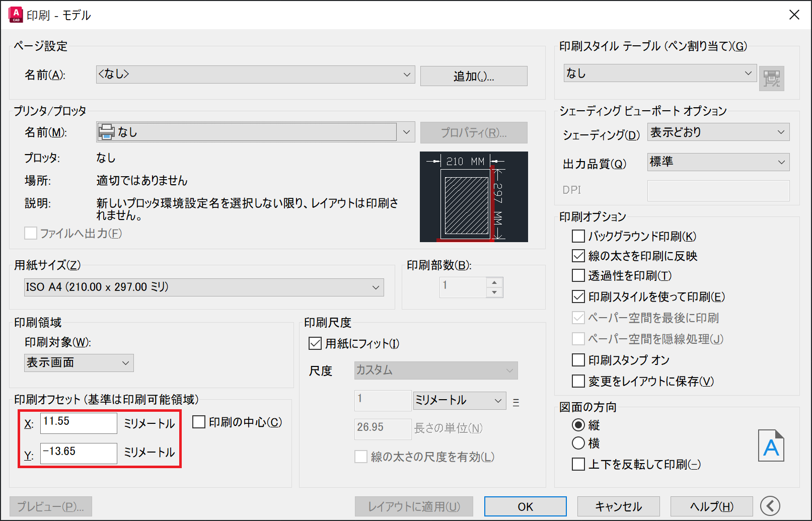This screenshot has width=812, height=521.
Task: Enable 透過性を印刷 option
Action: coord(578,276)
